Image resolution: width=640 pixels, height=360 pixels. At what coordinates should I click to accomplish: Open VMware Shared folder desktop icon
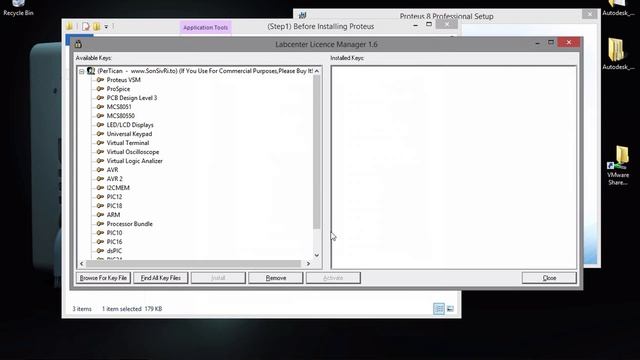618,166
